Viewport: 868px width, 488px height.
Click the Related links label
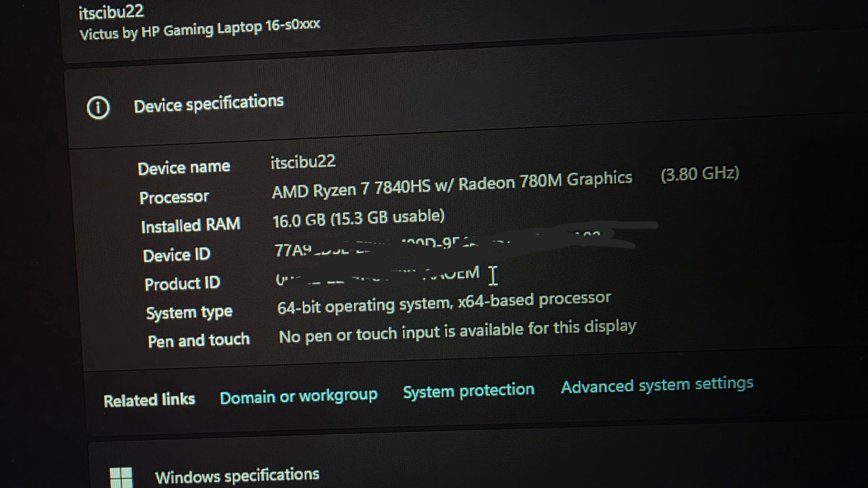149,400
